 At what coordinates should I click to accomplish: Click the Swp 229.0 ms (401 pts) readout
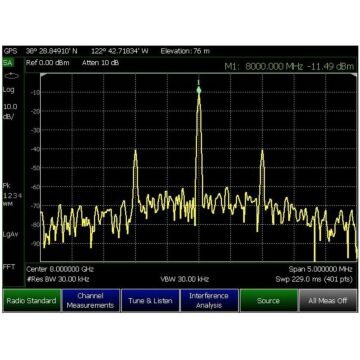tap(314, 279)
